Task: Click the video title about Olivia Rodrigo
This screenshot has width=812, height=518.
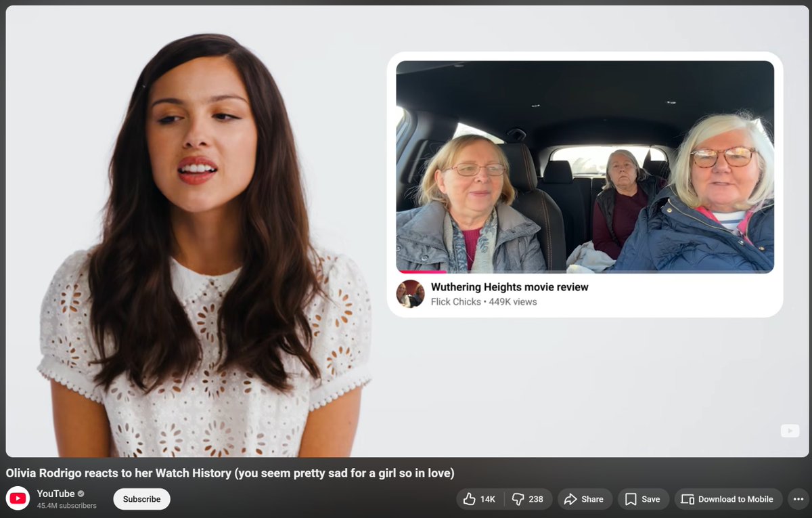Action: pyautogui.click(x=230, y=473)
